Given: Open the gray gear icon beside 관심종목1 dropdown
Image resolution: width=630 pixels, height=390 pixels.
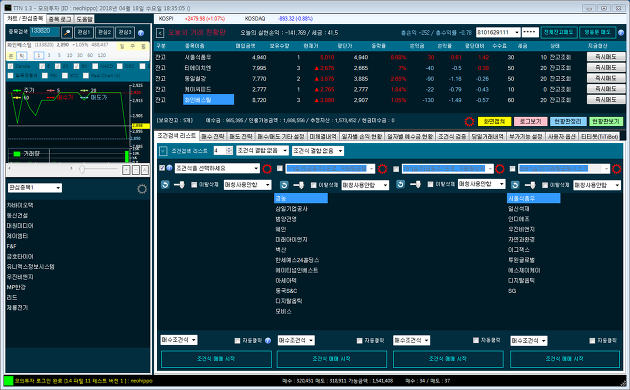Looking at the screenshot, I should pyautogui.click(x=142, y=188).
